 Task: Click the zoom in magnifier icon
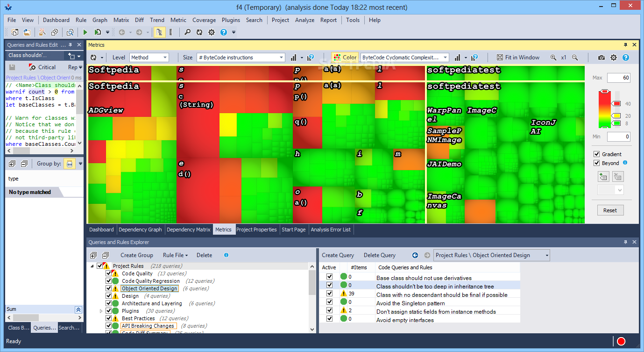point(553,57)
